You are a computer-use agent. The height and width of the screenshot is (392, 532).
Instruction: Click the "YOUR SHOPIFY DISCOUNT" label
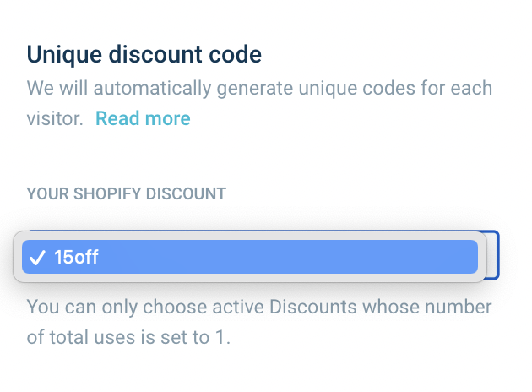coord(127,193)
